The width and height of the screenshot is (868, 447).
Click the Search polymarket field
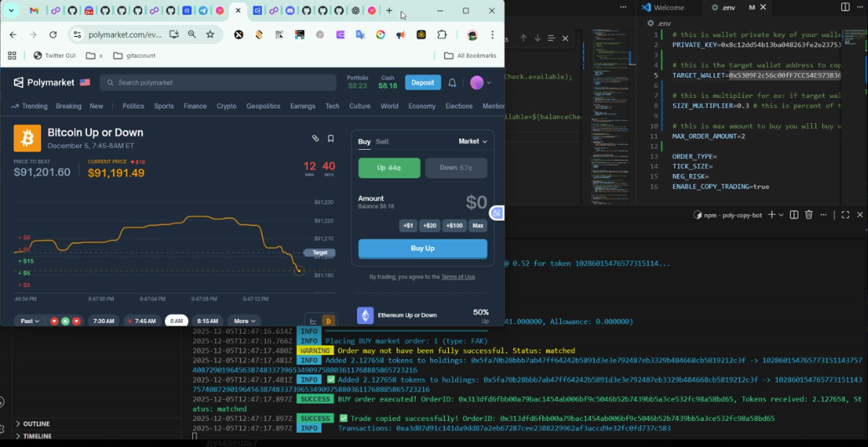click(218, 83)
